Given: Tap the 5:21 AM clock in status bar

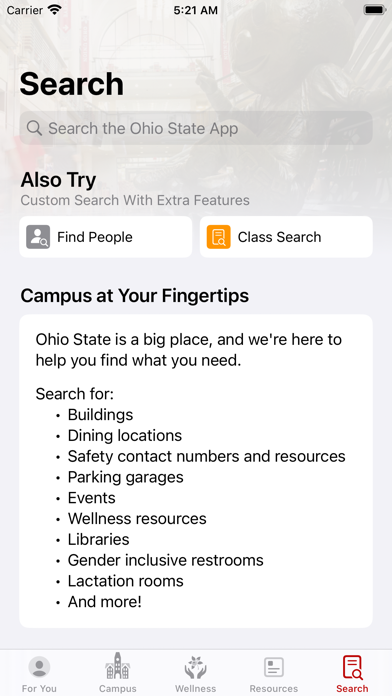Looking at the screenshot, I should (196, 10).
